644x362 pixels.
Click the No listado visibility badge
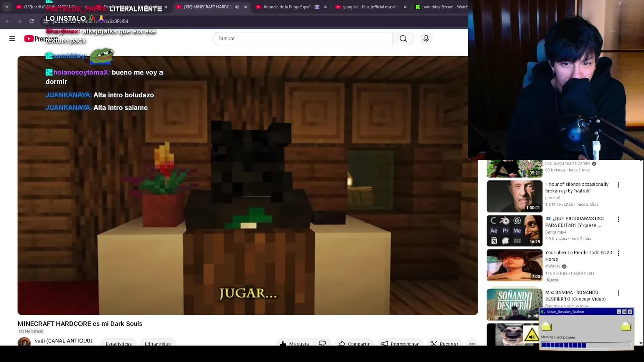[30, 331]
